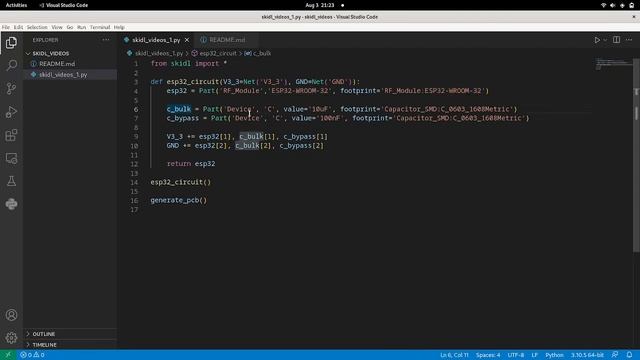Open the Python extension view
The image size is (640, 360).
tap(11, 204)
